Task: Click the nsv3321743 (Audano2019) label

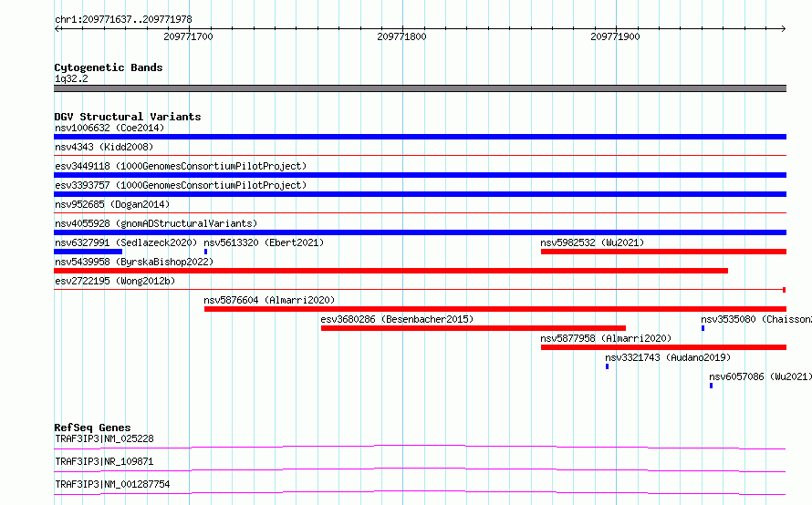Action: pyautogui.click(x=668, y=357)
